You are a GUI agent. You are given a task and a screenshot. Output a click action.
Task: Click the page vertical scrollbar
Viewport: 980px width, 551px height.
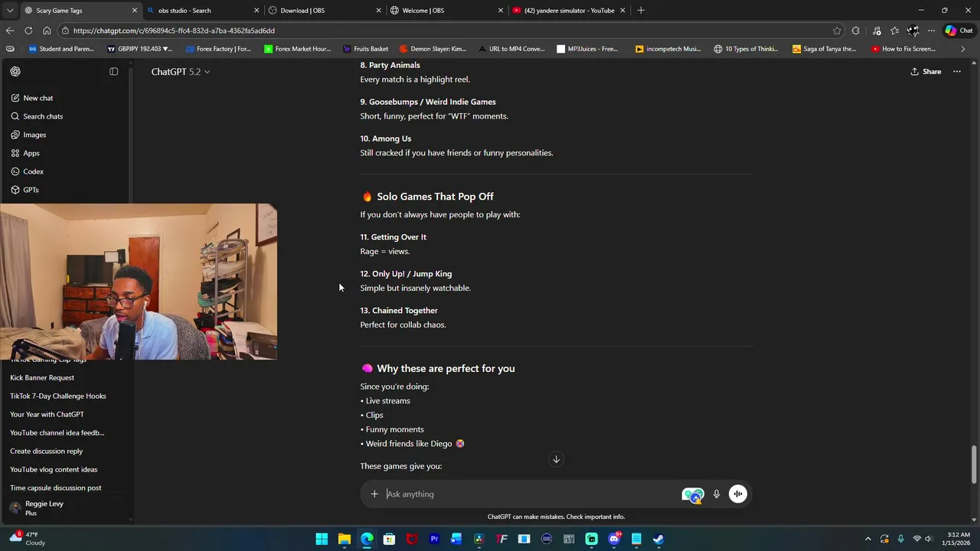[974, 465]
